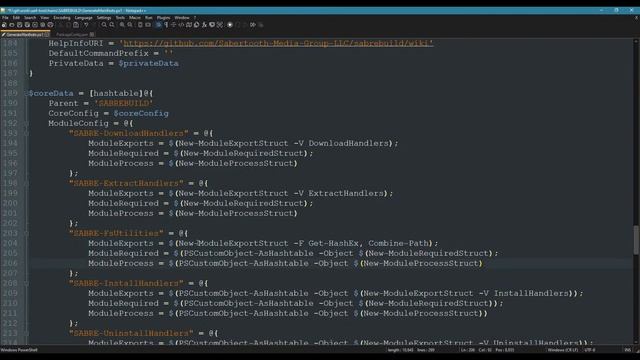Select the first document tab

point(24,35)
